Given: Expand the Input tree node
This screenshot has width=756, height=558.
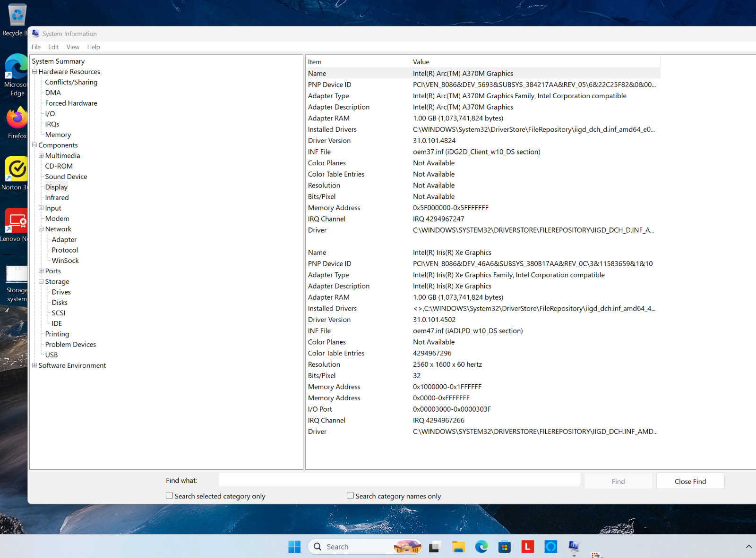Looking at the screenshot, I should point(41,208).
